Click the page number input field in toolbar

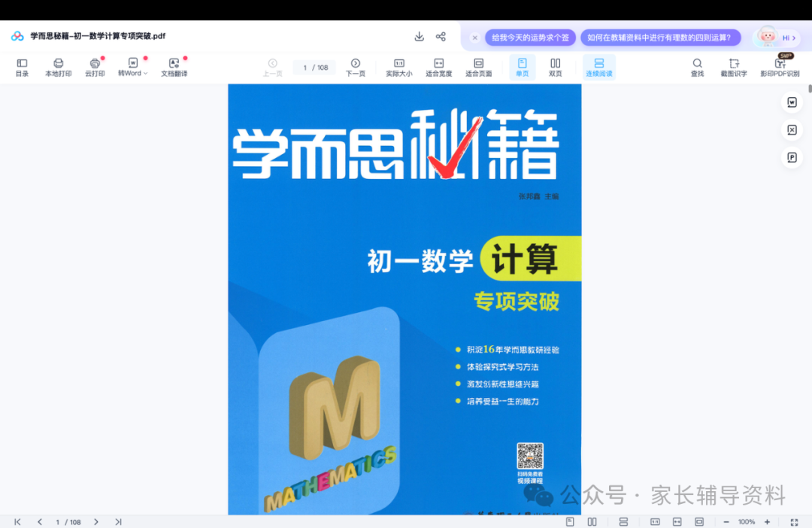(x=314, y=68)
